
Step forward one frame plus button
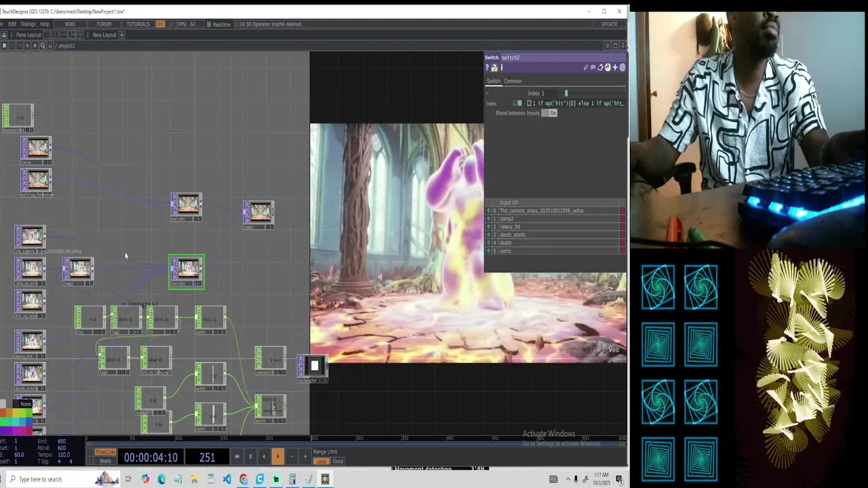[305, 457]
